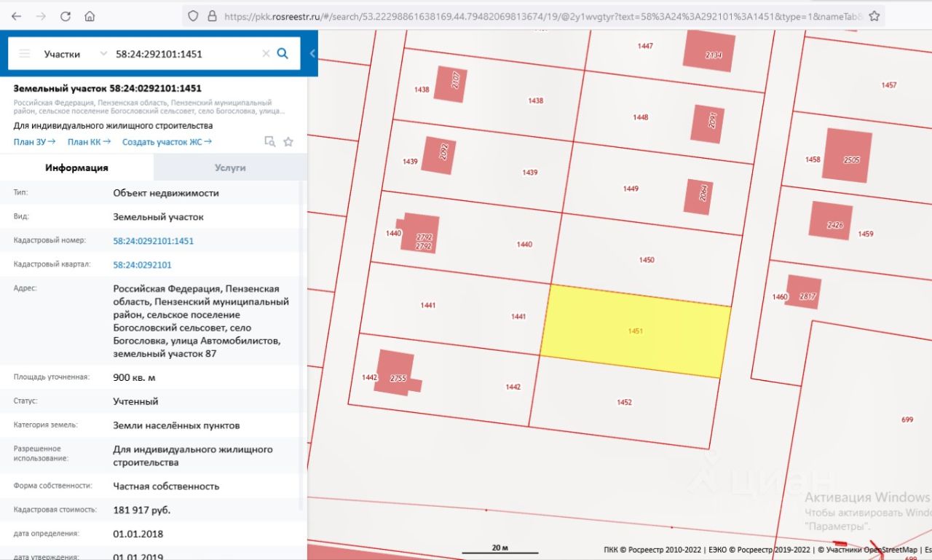
Task: Clear the search query with the X icon
Action: [x=266, y=54]
